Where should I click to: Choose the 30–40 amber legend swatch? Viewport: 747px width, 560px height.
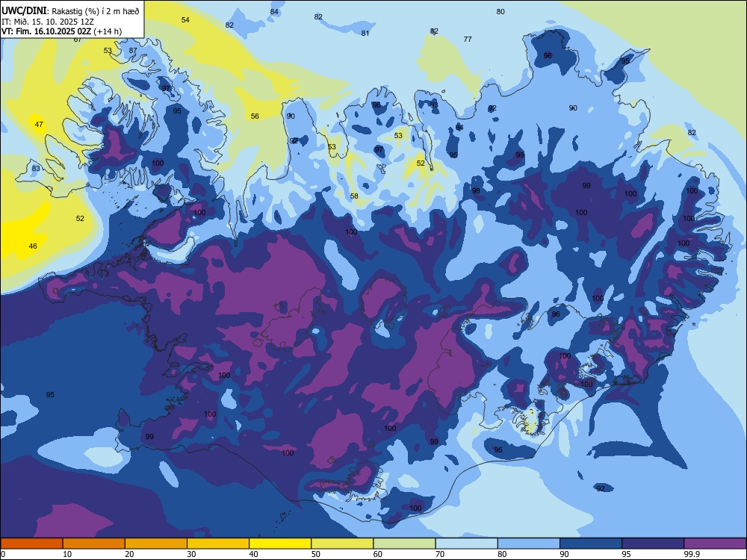tap(218, 544)
